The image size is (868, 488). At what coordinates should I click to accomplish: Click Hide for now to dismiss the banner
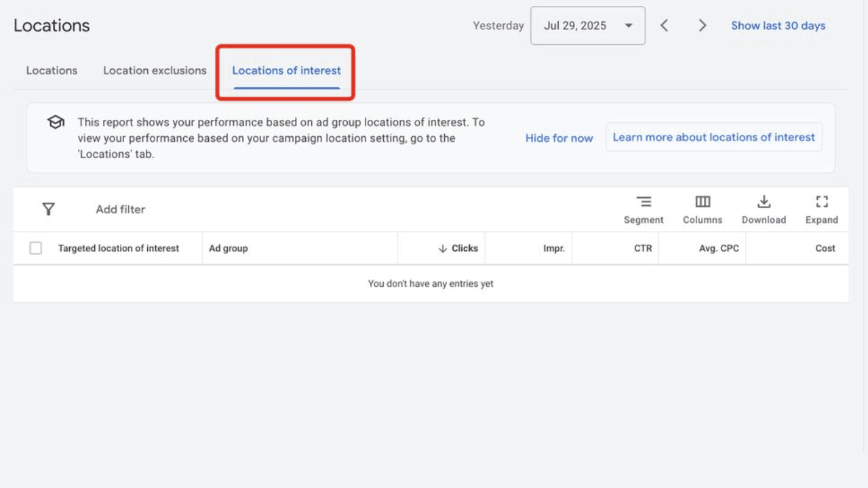[559, 138]
